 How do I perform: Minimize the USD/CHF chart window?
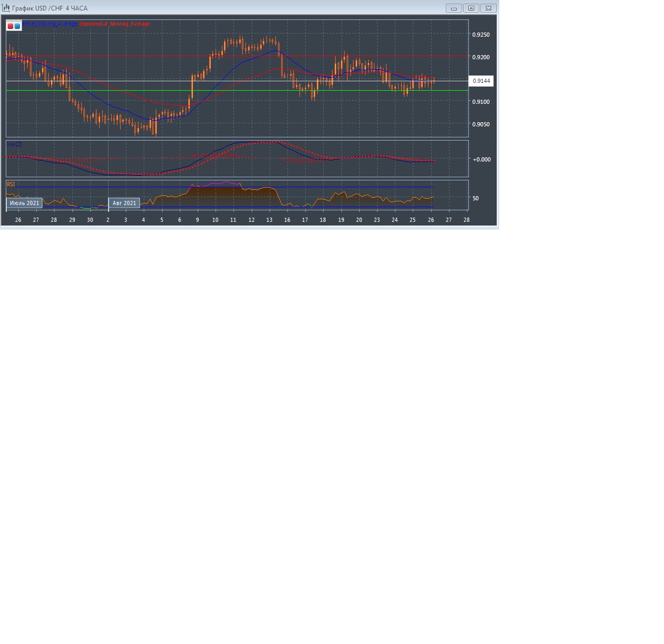tap(454, 8)
